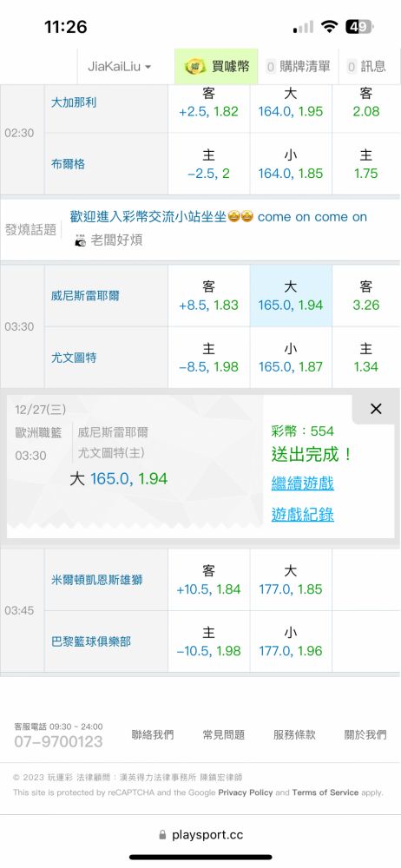
Task: Open the JiaKaiLiu account dropdown
Action: pos(119,67)
